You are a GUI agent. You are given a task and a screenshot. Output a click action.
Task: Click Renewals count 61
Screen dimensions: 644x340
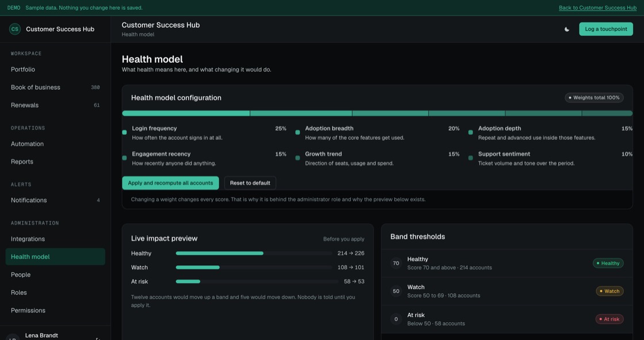point(97,105)
